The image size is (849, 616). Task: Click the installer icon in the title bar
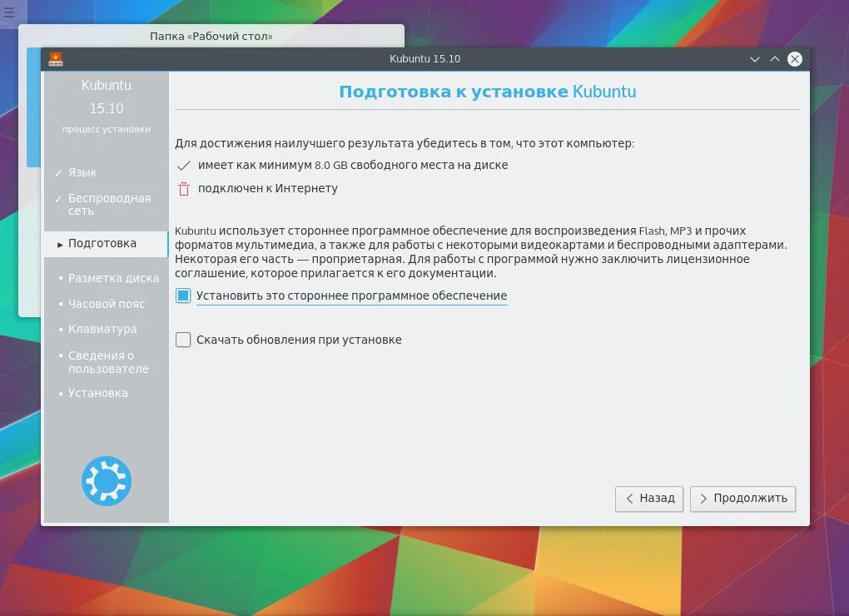click(x=56, y=59)
